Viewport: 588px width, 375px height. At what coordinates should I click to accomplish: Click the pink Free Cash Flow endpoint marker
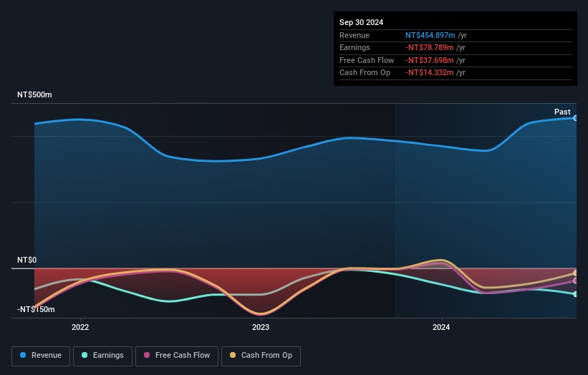[576, 281]
